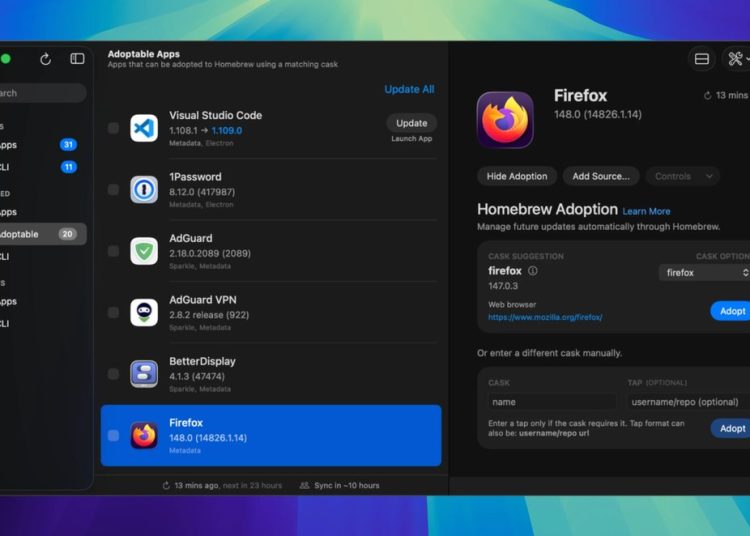Check the Visual Studio Code checkbox
The image size is (750, 536).
tap(113, 128)
